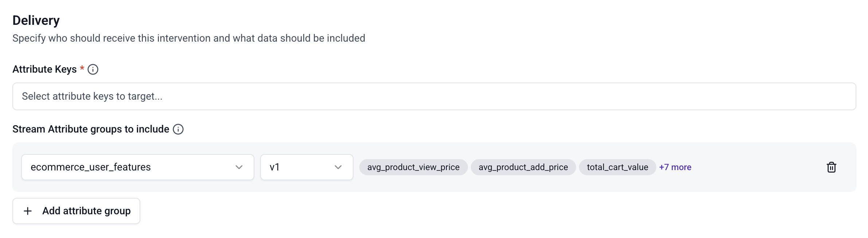This screenshot has height=238, width=868.
Task: Click the Stream Attribute groups to include label
Action: pos(91,129)
